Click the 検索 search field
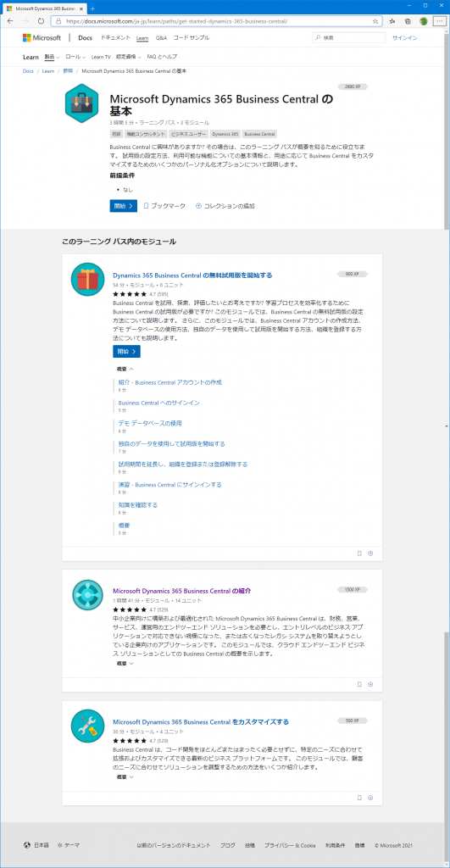The height and width of the screenshot is (868, 450). (x=348, y=37)
